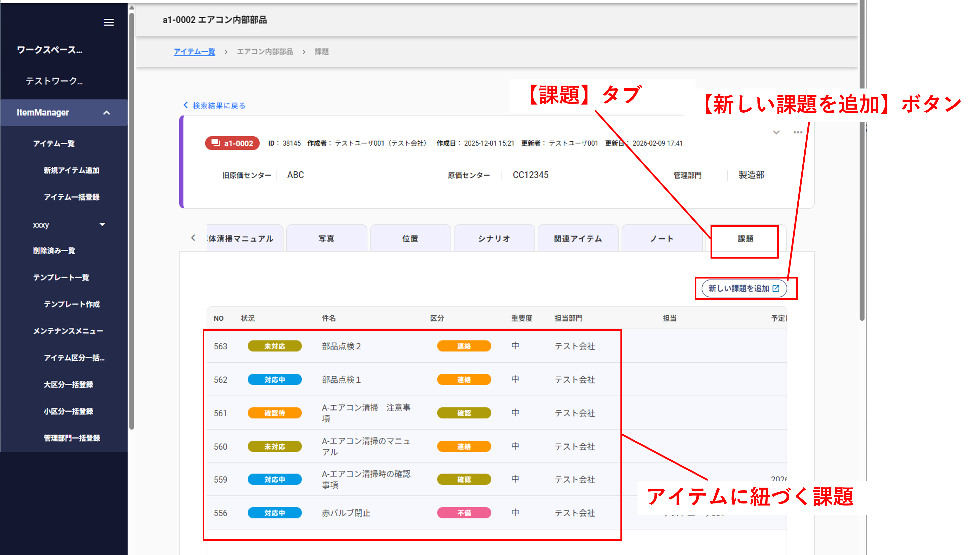The image size is (980, 555).
Task: Expand the xxxy dropdown in the sidebar
Action: [102, 224]
